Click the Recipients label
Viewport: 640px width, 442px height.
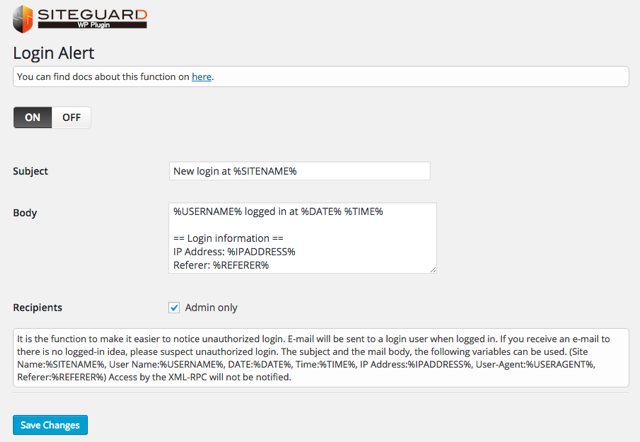38,307
